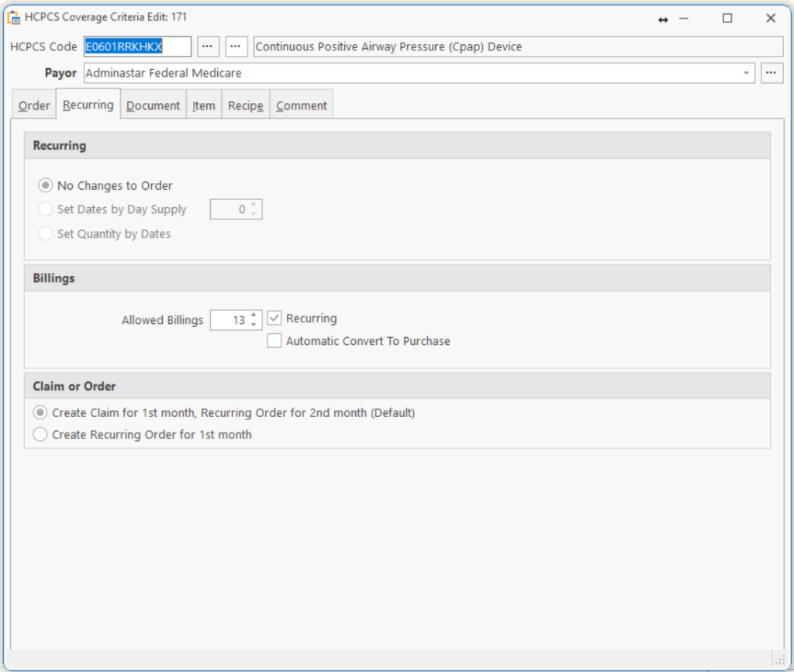Minimize the Coverage Criteria window
This screenshot has width=794, height=672.
point(684,19)
